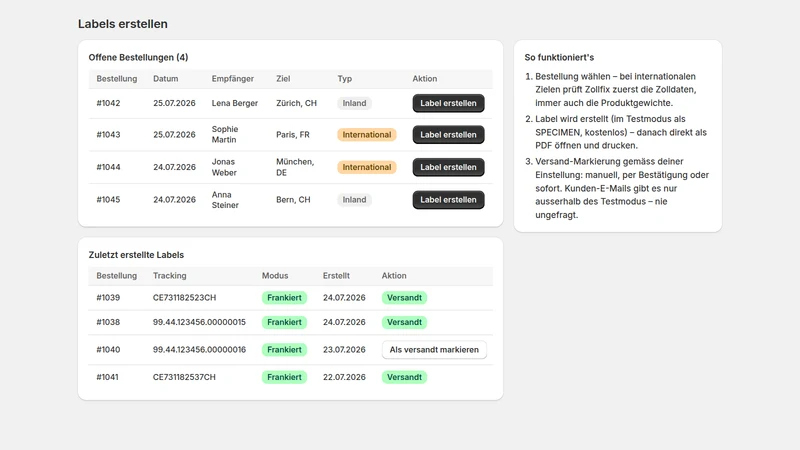This screenshot has height=450, width=800.
Task: Click Modus column header
Action: click(275, 276)
